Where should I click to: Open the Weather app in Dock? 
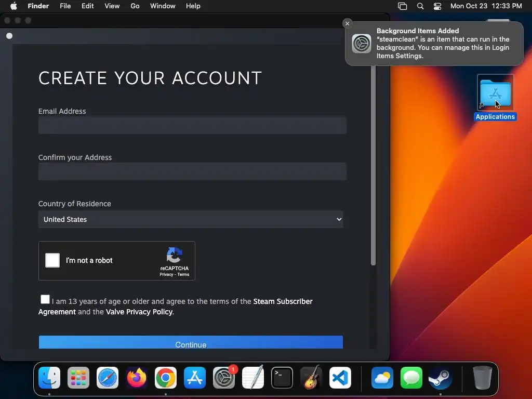(382, 378)
